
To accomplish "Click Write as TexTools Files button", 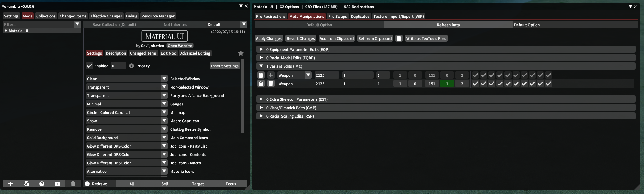I will click(426, 38).
